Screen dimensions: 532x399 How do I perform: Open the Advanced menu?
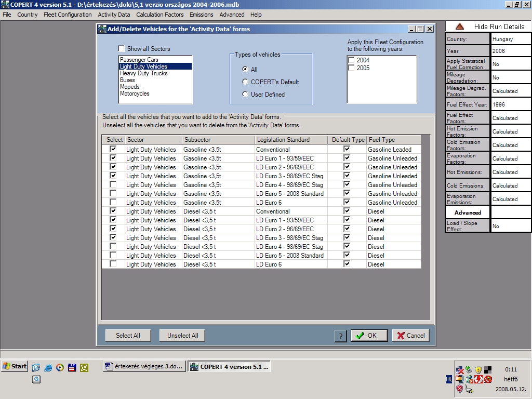point(232,15)
